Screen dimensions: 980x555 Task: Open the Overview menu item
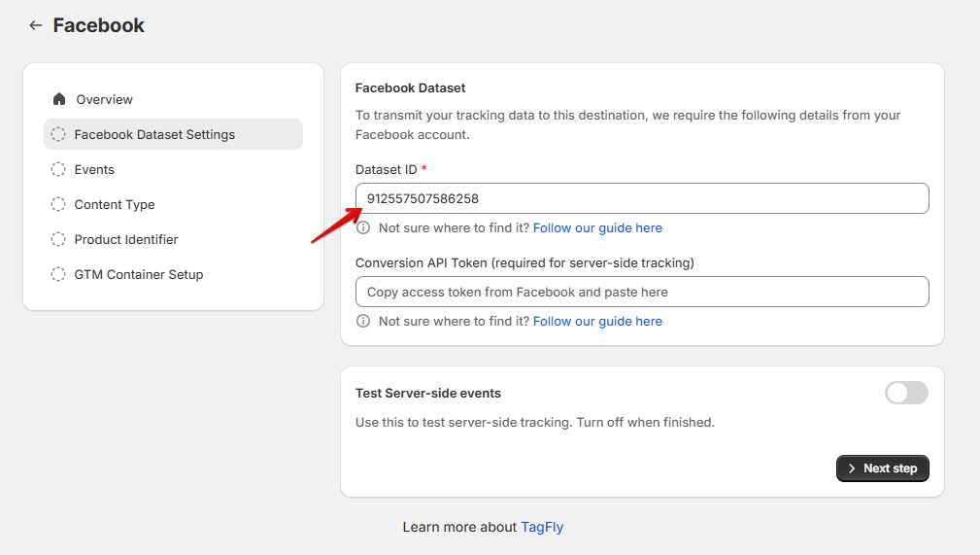105,99
